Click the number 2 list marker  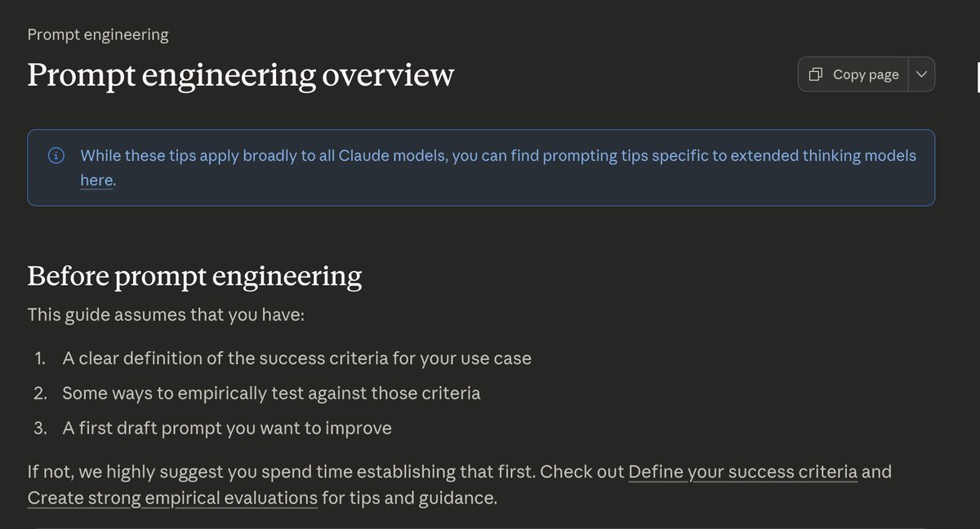coord(41,393)
